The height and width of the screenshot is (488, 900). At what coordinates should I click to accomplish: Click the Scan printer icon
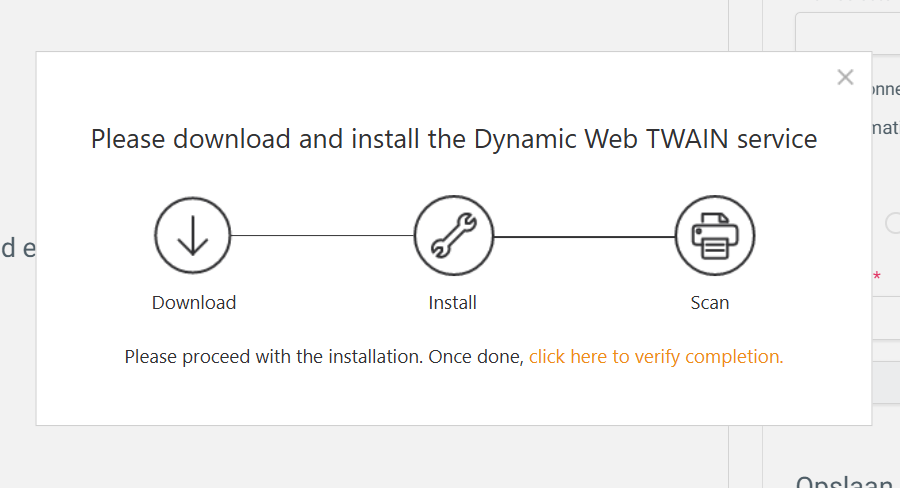715,235
